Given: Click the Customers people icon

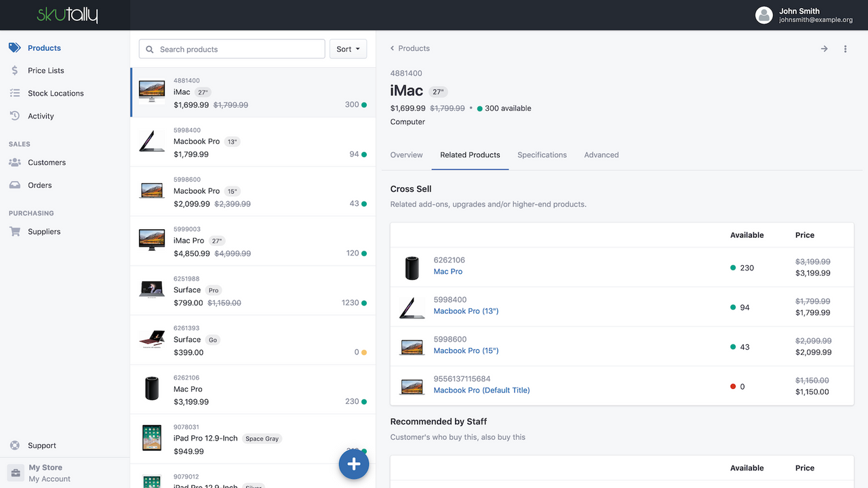Looking at the screenshot, I should coord(15,163).
